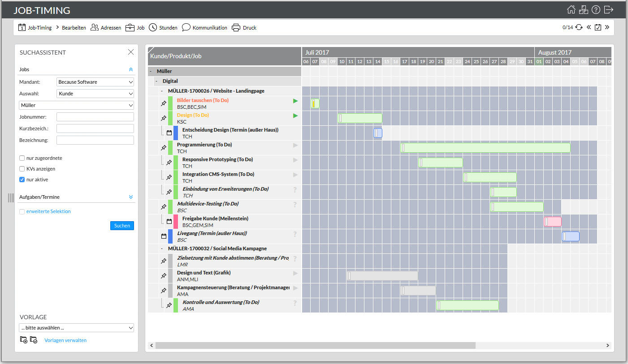Click the Druck printer icon

pyautogui.click(x=236, y=27)
